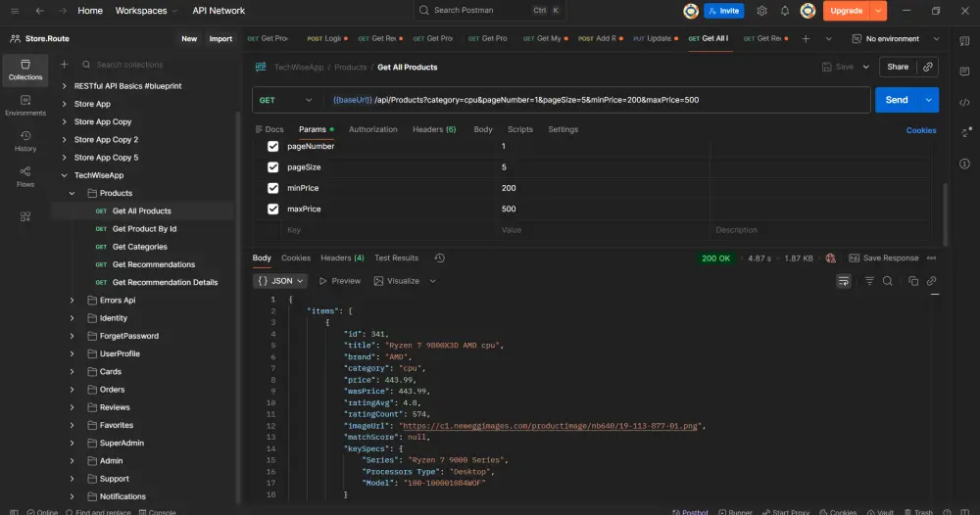This screenshot has height=515, width=980.
Task: Uncheck the pageSize parameter
Action: [273, 167]
